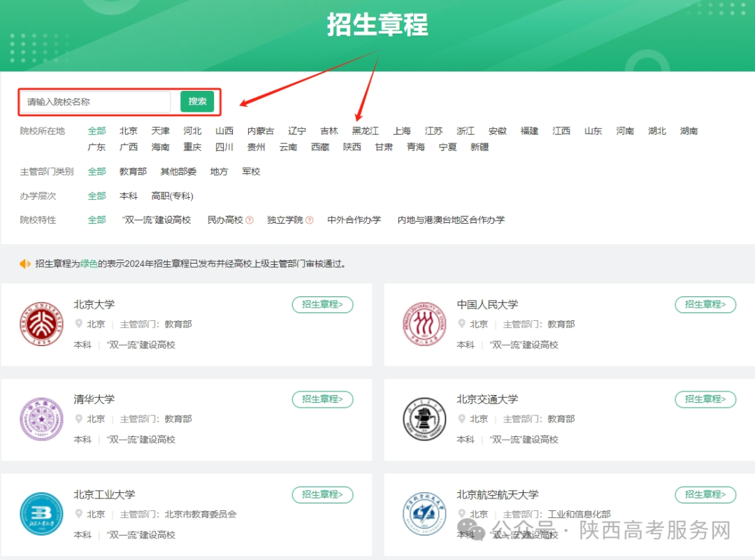Click the help icon next to 独立学院
Image resolution: width=755 pixels, height=560 pixels.
click(x=309, y=220)
